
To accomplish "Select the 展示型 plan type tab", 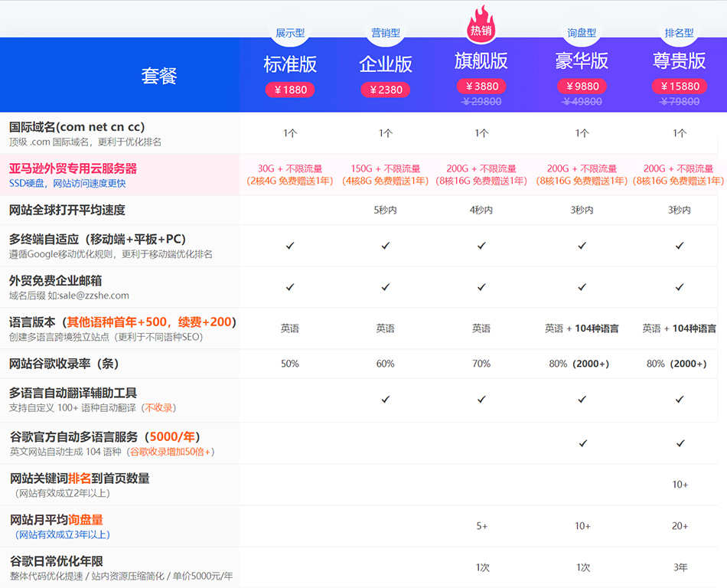I will (290, 33).
